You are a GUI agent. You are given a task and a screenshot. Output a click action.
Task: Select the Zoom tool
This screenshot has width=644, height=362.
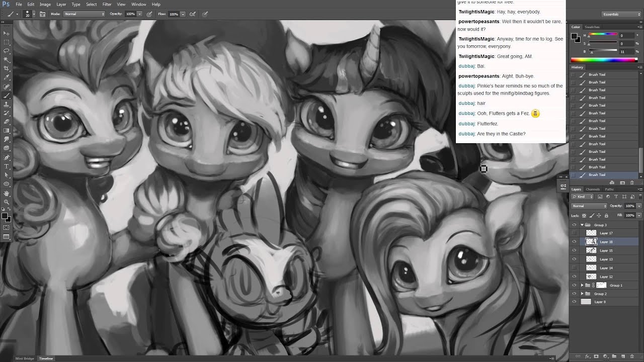click(7, 202)
